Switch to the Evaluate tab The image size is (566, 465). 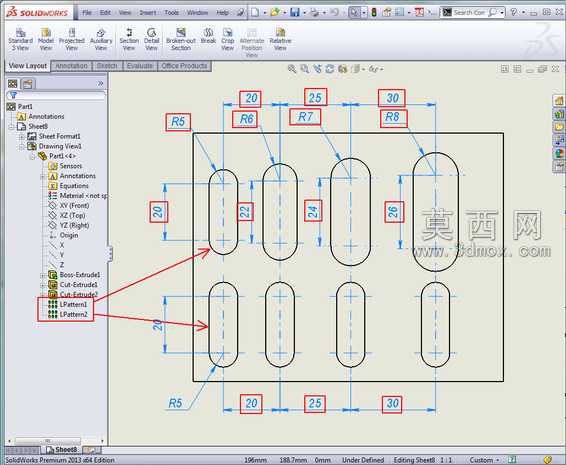pos(140,66)
